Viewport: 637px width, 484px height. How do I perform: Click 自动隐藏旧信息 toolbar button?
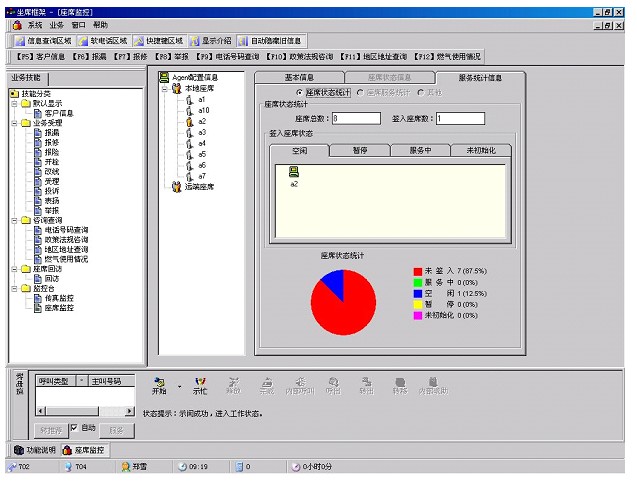[x=269, y=41]
